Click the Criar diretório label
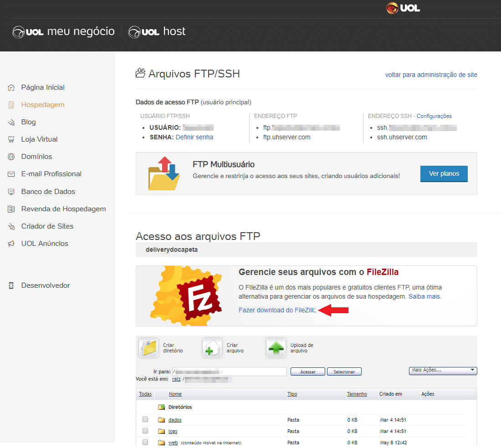This screenshot has height=448, width=501. tap(173, 348)
